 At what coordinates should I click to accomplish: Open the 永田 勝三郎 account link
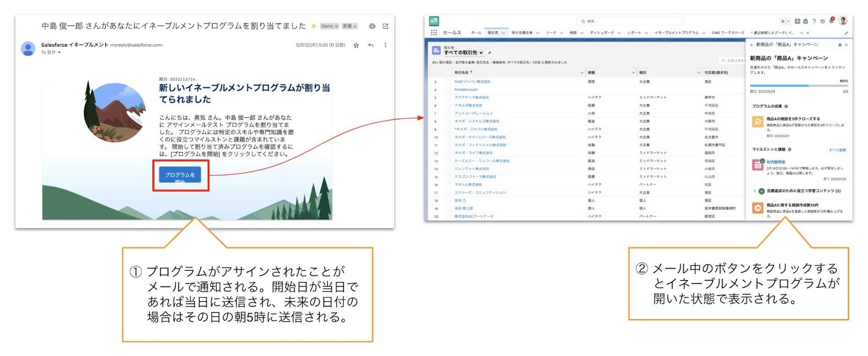point(464,208)
